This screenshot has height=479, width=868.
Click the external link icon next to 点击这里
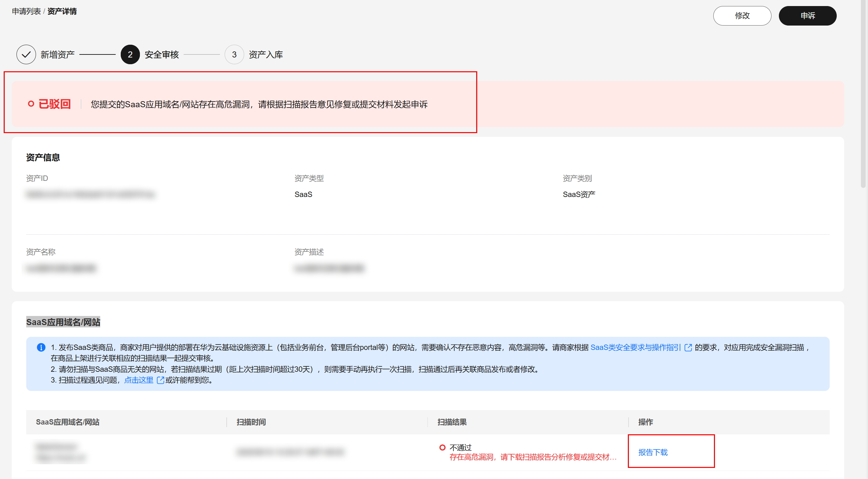[160, 380]
